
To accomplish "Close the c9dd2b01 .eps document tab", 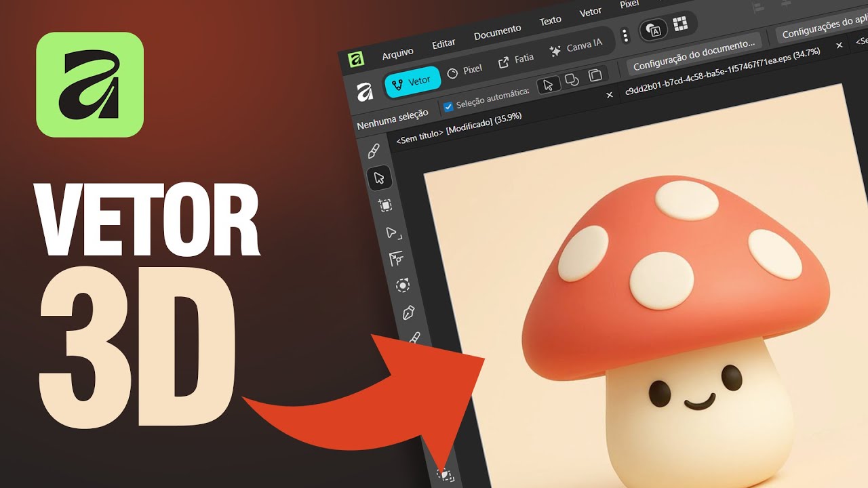I will point(839,45).
